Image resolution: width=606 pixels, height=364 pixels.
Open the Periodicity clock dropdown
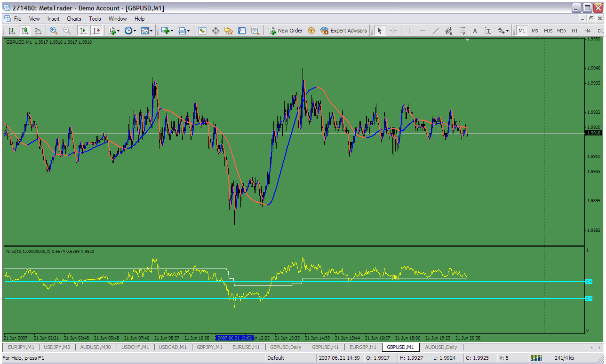[x=130, y=31]
